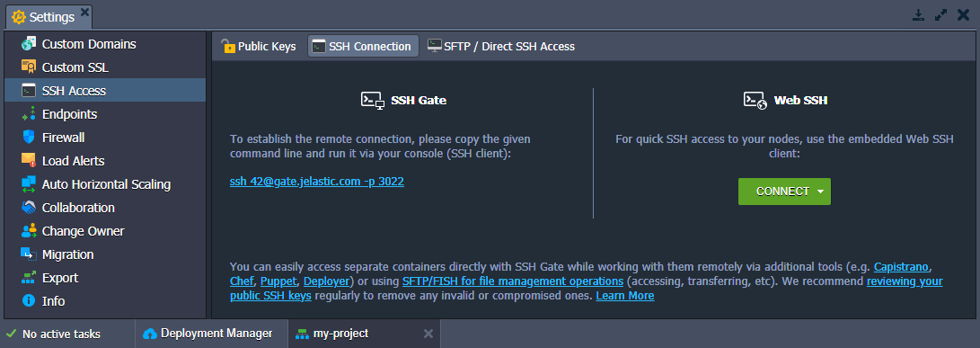Select the Custom SSL certificate icon
Viewport: 980px width, 348px height.
coord(29,67)
